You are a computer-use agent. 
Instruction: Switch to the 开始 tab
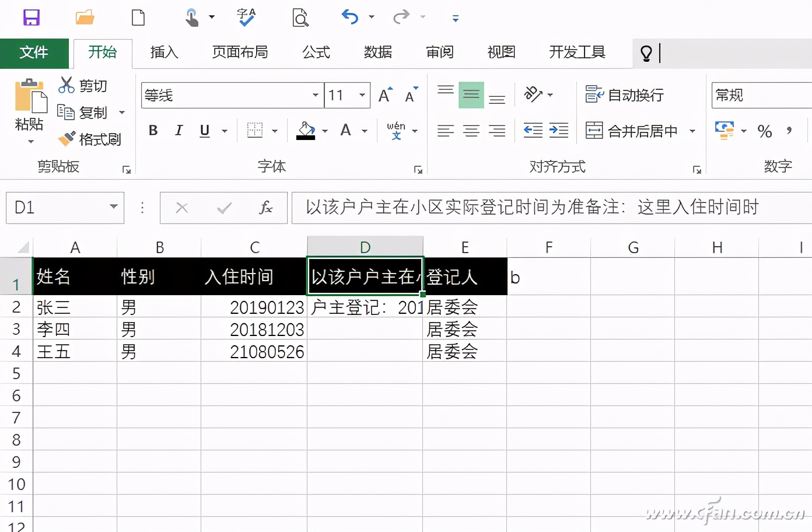pyautogui.click(x=102, y=52)
